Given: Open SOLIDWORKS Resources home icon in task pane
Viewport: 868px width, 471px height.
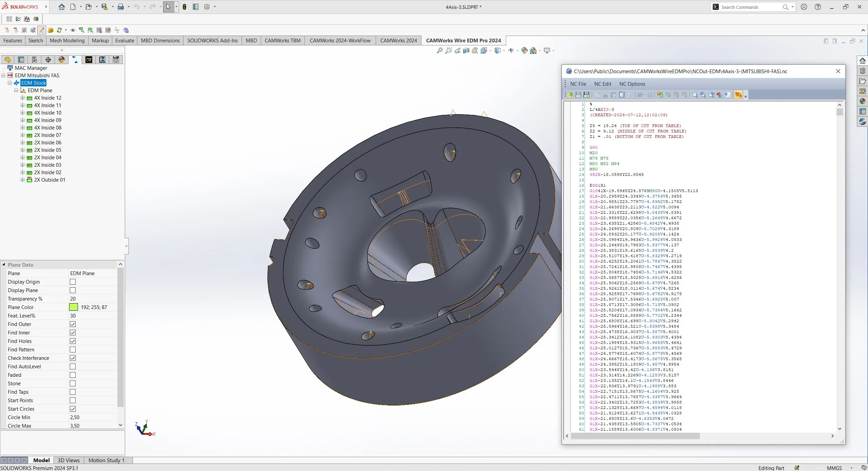Looking at the screenshot, I should point(863,61).
